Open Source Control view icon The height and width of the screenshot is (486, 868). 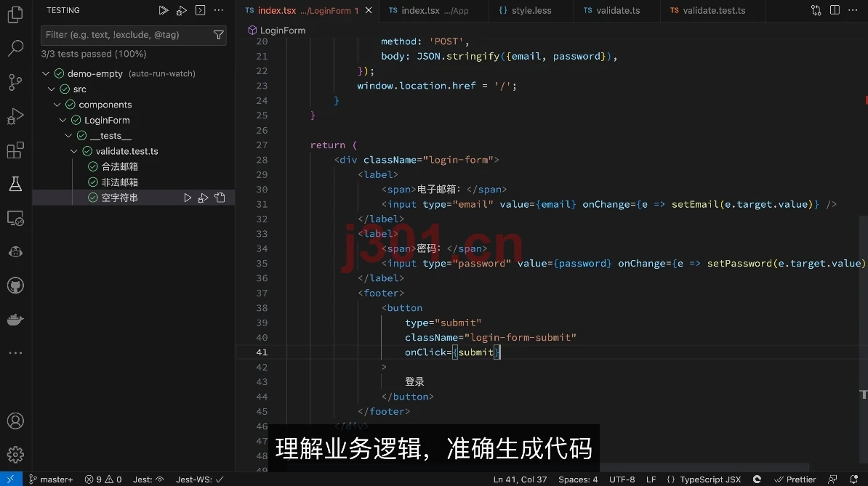pyautogui.click(x=15, y=82)
